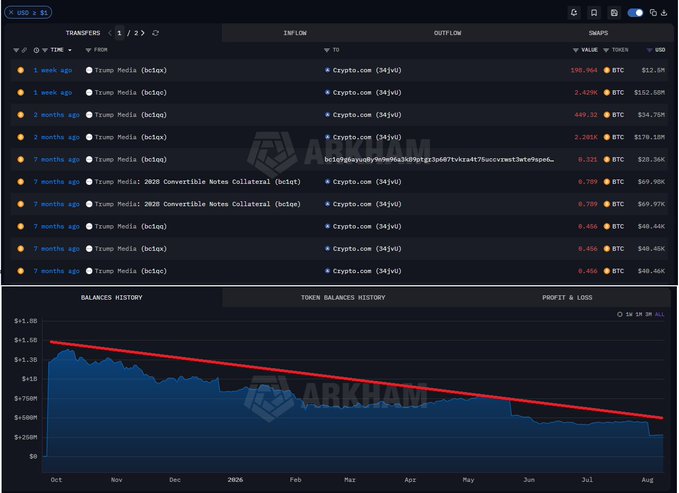Open the Time column filter funnel
Viewport: 679px width, 493px height.
click(45, 50)
